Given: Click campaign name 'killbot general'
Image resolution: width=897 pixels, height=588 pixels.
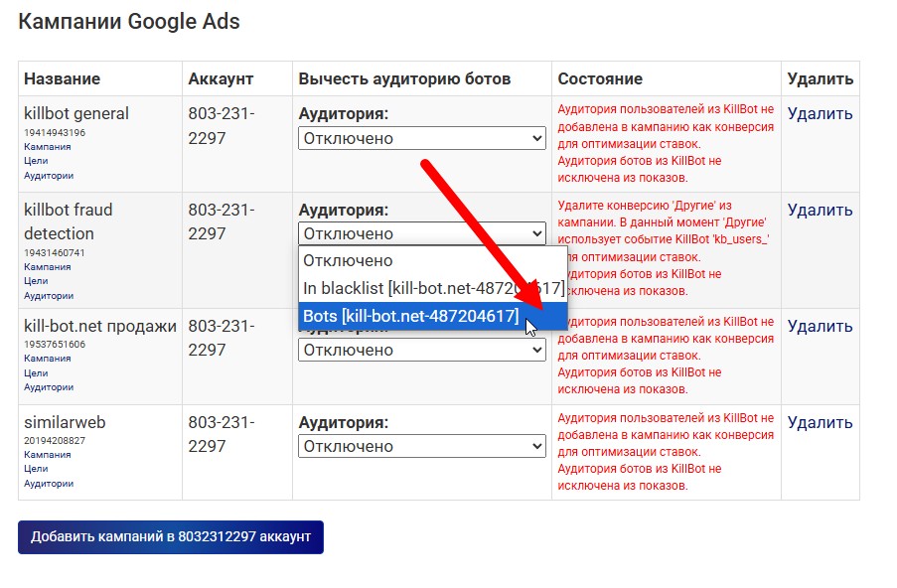Looking at the screenshot, I should (x=76, y=114).
